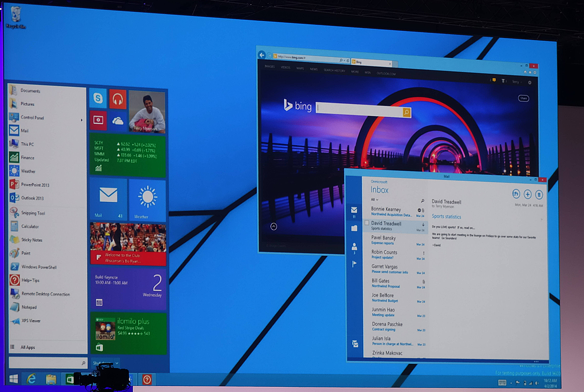The height and width of the screenshot is (392, 584).
Task: Open the red Music headphones tile
Action: [x=117, y=99]
